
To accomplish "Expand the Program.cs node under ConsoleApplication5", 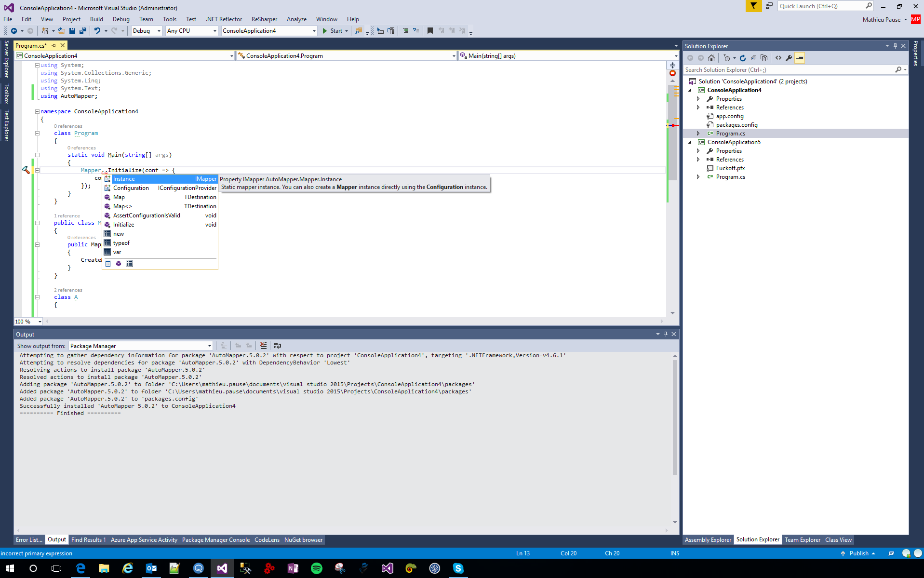I will click(698, 177).
